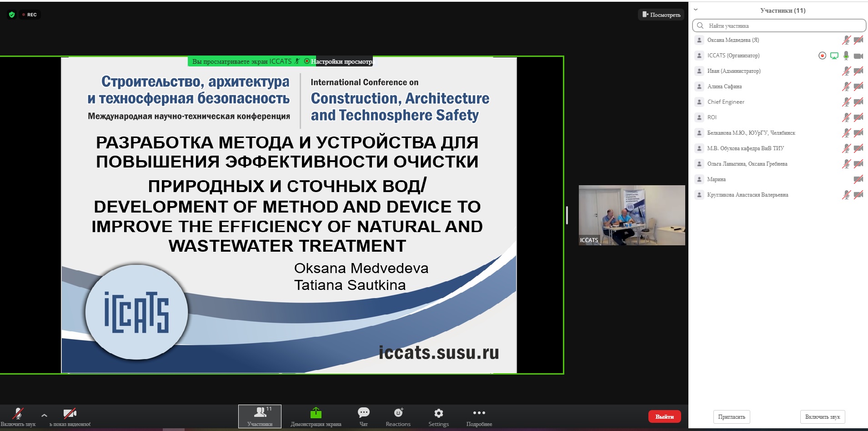Click the three-dots More icon

click(479, 413)
